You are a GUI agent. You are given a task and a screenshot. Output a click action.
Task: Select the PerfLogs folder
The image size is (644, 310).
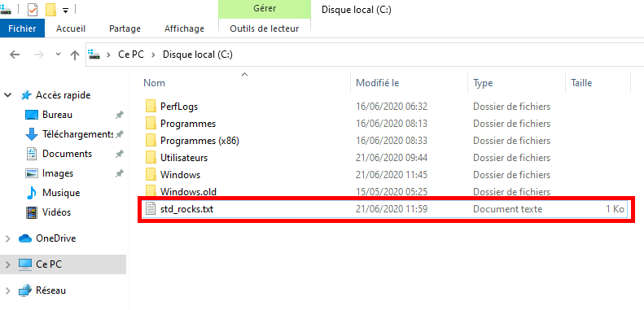pyautogui.click(x=178, y=107)
